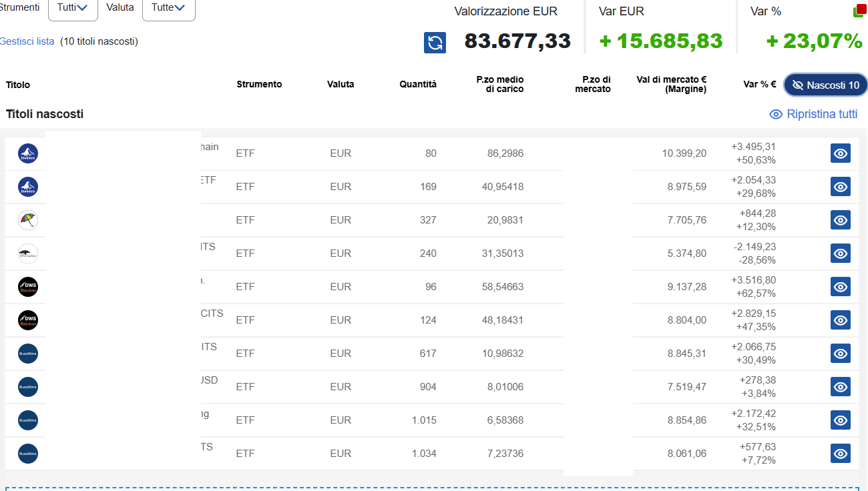Viewport: 868px width, 491px height.
Task: Sort by the Titolo column header
Action: (x=18, y=85)
